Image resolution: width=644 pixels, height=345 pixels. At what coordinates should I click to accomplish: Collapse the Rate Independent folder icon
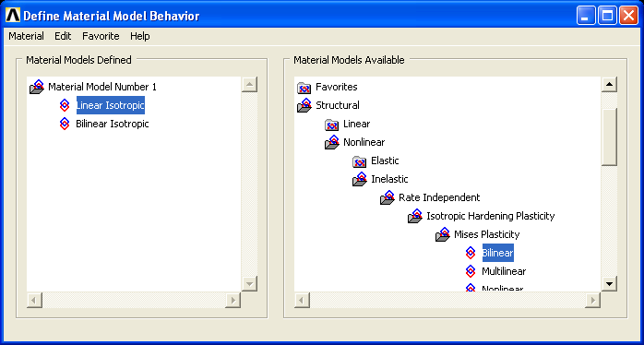388,198
